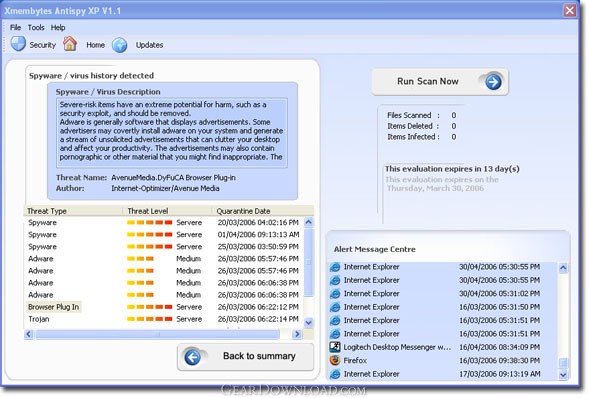
Task: Click the blue arrow on Run Scan Now
Action: (492, 81)
